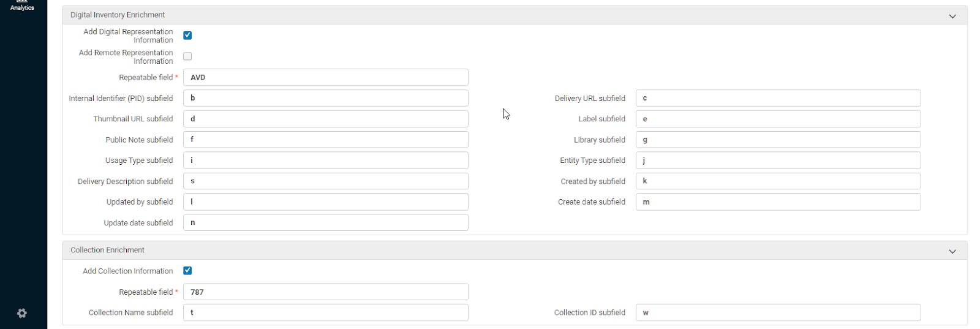Screen dimensions: 980x329
Task: Click the Repeatable field containing 787
Action: (325, 292)
